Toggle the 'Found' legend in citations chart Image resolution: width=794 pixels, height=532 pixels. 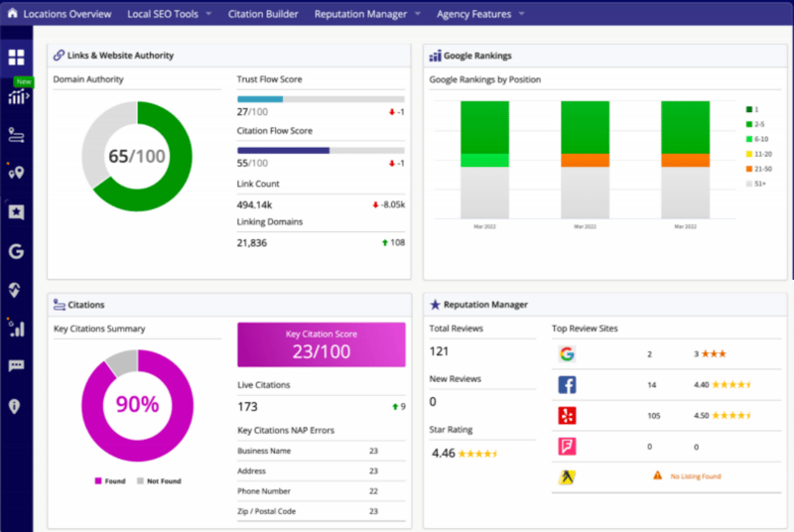click(x=110, y=480)
